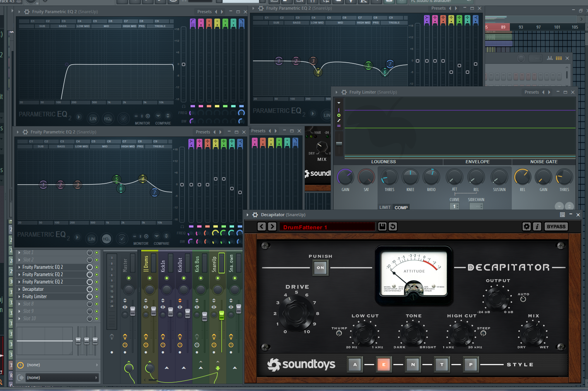
Task: Open the Soundtoys gear logo menu in Decapitator toolbar
Action: coord(526,227)
